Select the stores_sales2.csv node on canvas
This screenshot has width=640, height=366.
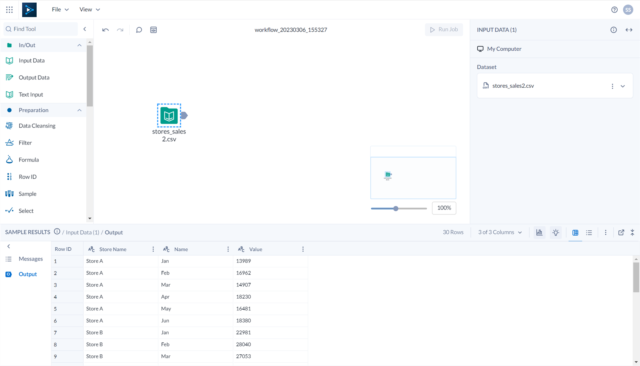[x=169, y=115]
